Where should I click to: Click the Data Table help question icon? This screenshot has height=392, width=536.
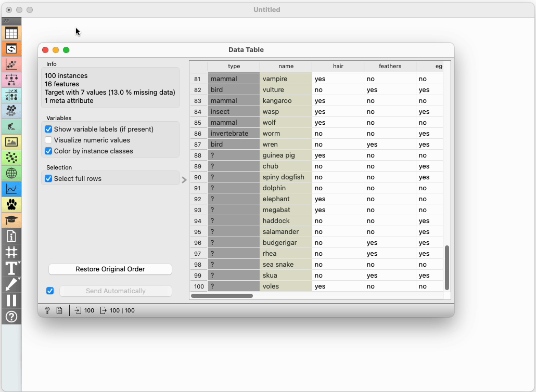(47, 310)
